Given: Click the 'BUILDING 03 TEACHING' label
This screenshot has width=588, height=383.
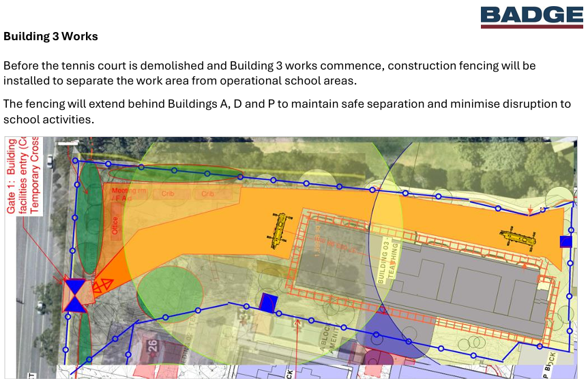Looking at the screenshot, I should (x=387, y=262).
